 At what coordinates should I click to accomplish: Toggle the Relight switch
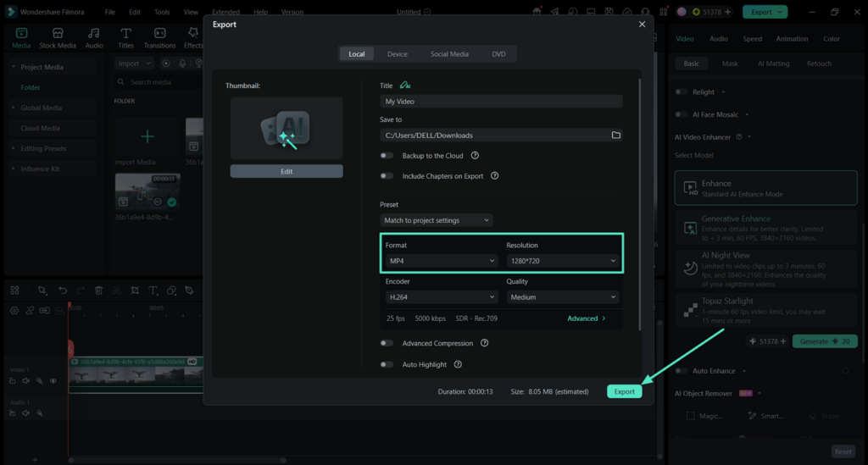pyautogui.click(x=682, y=91)
